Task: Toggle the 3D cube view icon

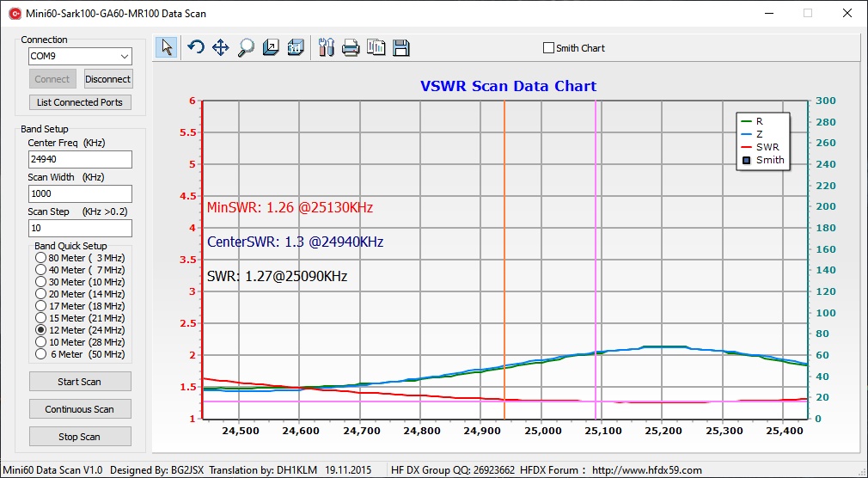Action: (x=296, y=47)
